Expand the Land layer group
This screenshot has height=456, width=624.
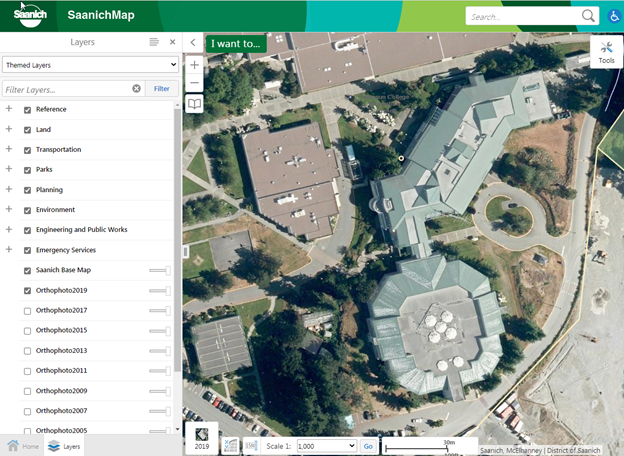[9, 129]
